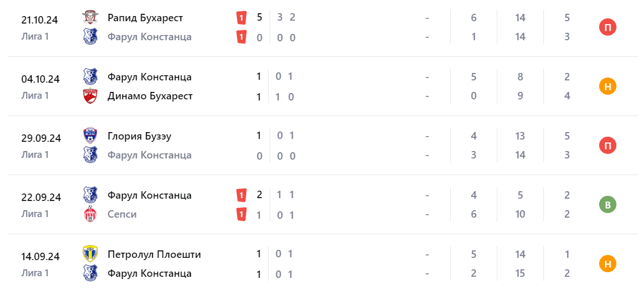Click the Dinamo Bucharest club crest
Image resolution: width=644 pixels, height=290 pixels.
coord(90,96)
